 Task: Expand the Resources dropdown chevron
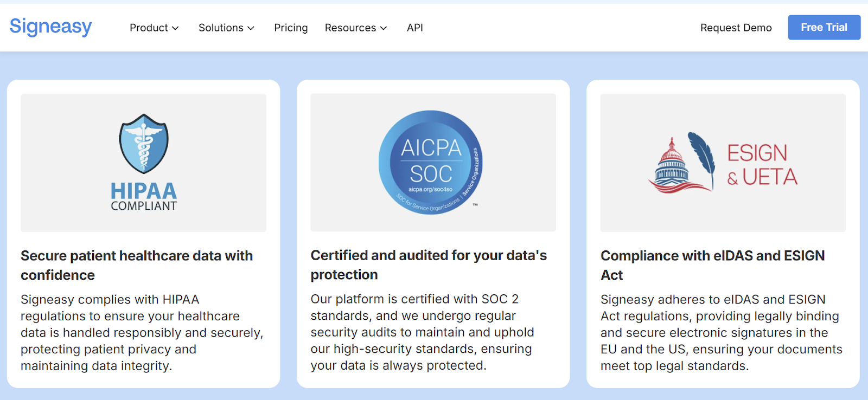tap(384, 28)
